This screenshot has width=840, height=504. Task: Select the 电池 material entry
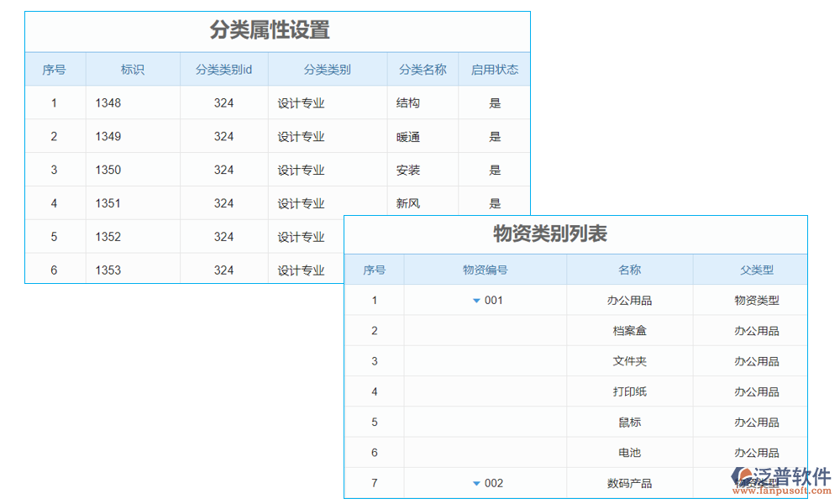(x=628, y=452)
